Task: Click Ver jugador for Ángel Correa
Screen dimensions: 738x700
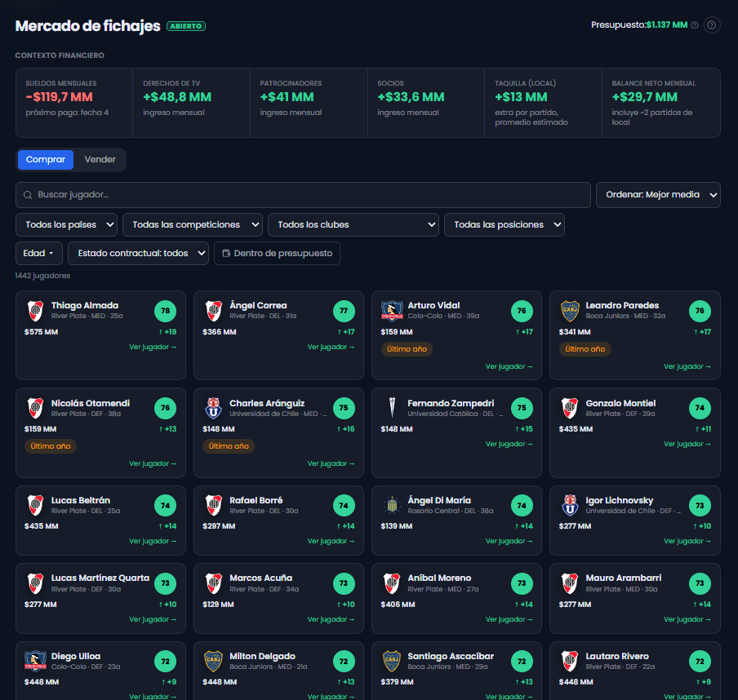Action: [331, 347]
